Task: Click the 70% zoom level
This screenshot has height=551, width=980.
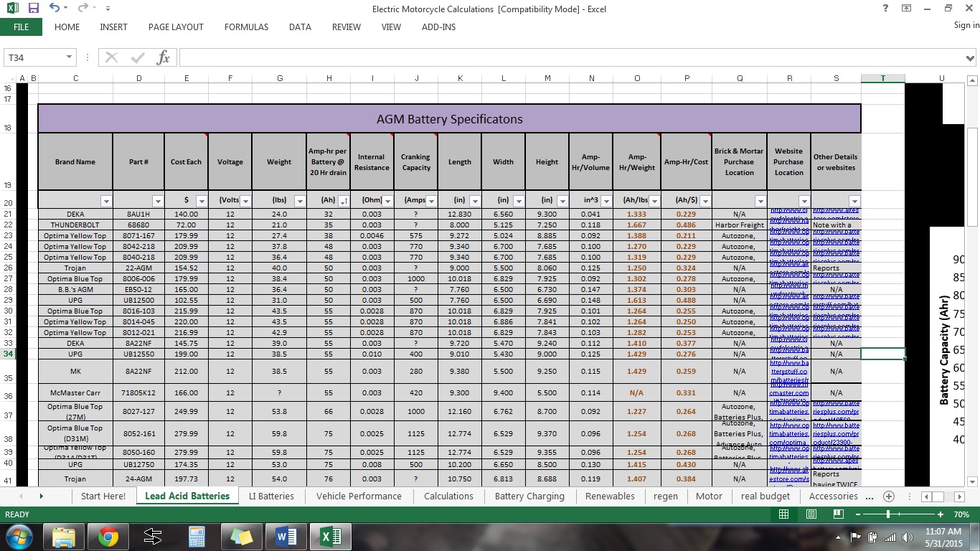Action: click(x=962, y=514)
